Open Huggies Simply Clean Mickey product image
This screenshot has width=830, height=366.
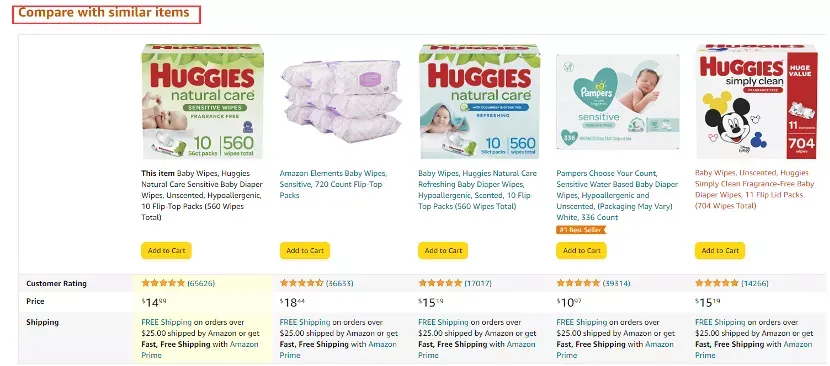757,102
